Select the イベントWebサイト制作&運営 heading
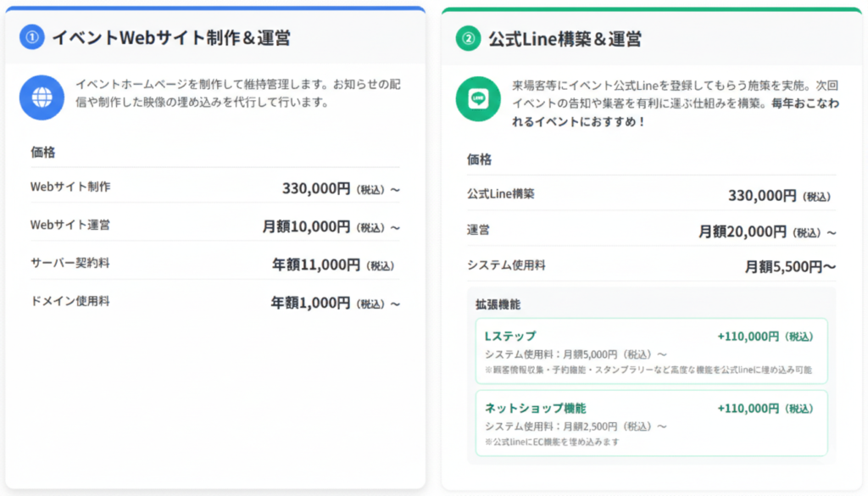Screen dimensions: 868x496 170,37
